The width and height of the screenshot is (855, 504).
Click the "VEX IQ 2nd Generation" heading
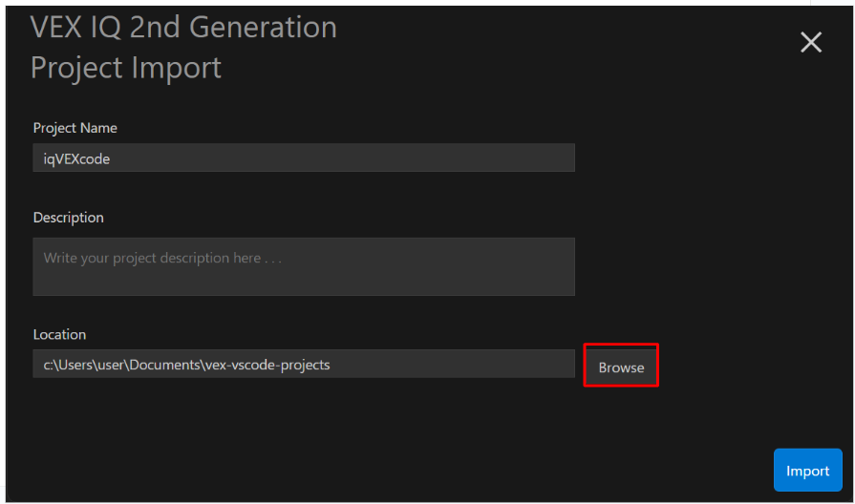183,28
